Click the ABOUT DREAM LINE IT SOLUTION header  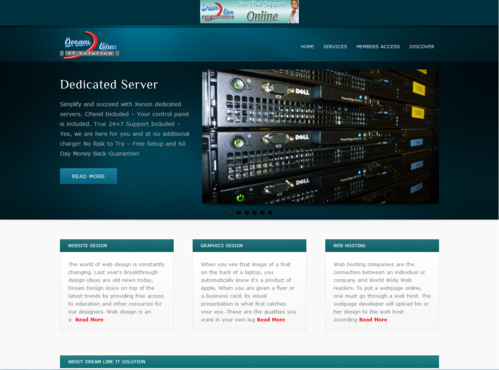pos(249,362)
